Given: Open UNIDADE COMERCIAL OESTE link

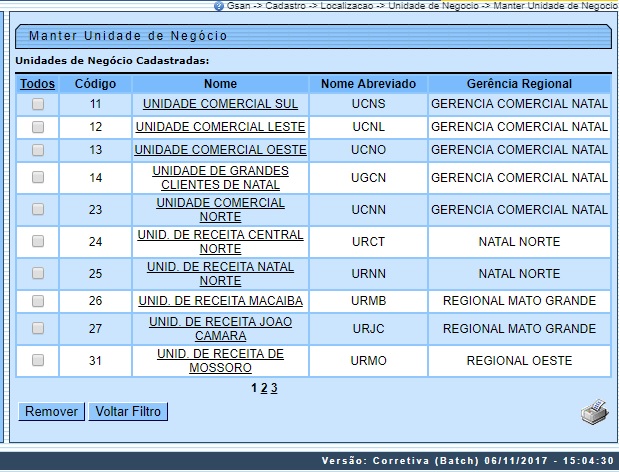Looking at the screenshot, I should pos(220,150).
